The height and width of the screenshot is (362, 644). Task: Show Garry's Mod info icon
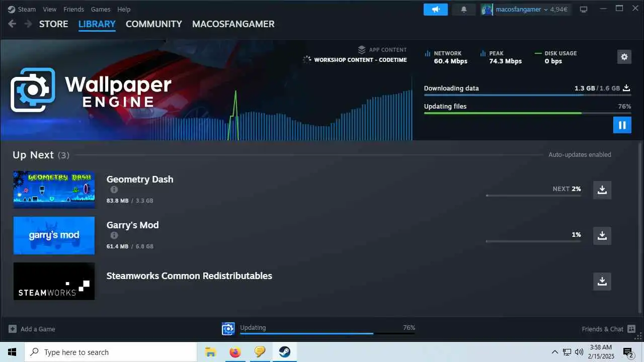tap(114, 235)
